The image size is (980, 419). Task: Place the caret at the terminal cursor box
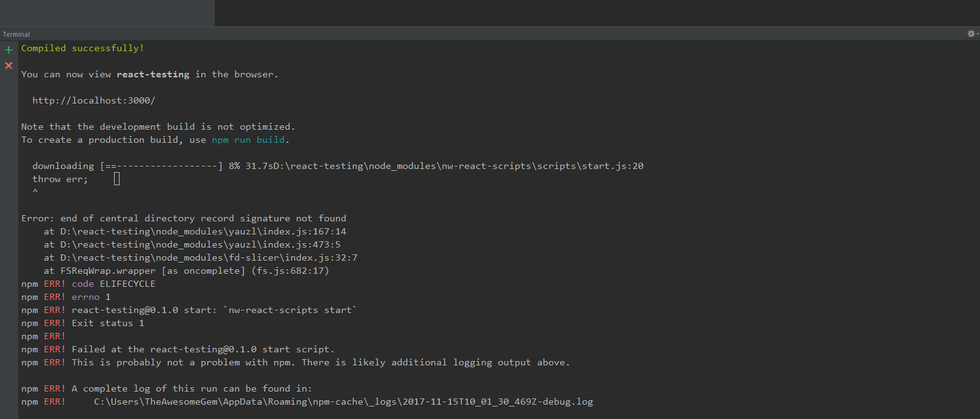[117, 179]
